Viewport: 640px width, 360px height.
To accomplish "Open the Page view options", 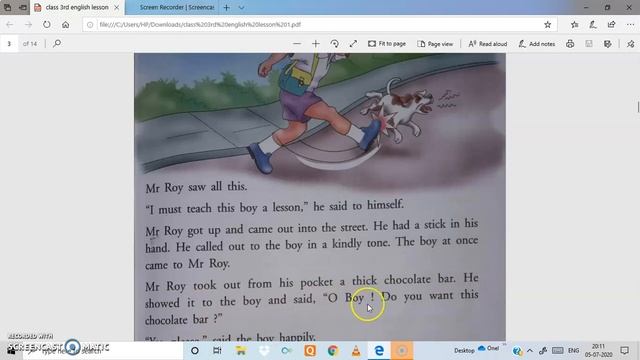I will click(435, 44).
